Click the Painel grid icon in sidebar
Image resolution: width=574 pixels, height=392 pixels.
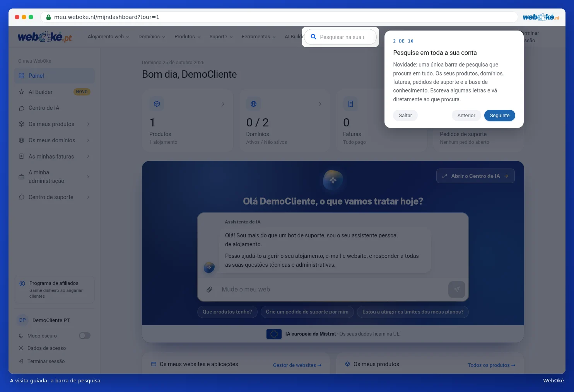tap(22, 76)
